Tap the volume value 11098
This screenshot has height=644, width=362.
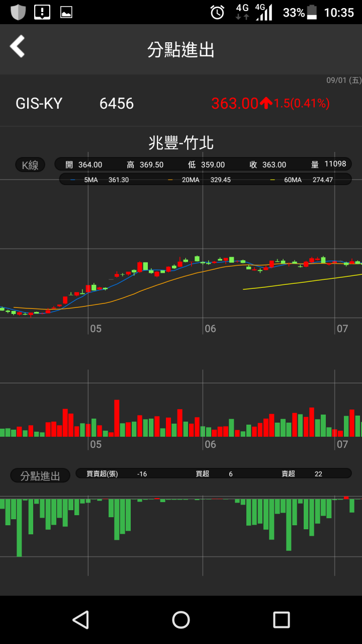(335, 164)
